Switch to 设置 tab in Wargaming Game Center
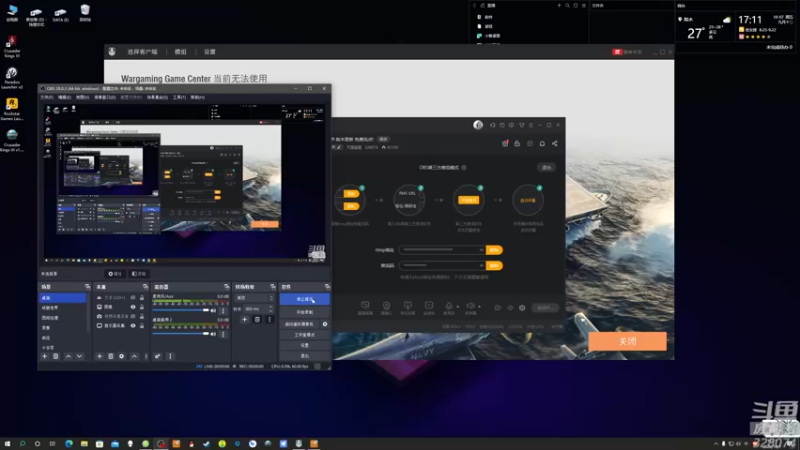This screenshot has width=800, height=450. point(210,52)
